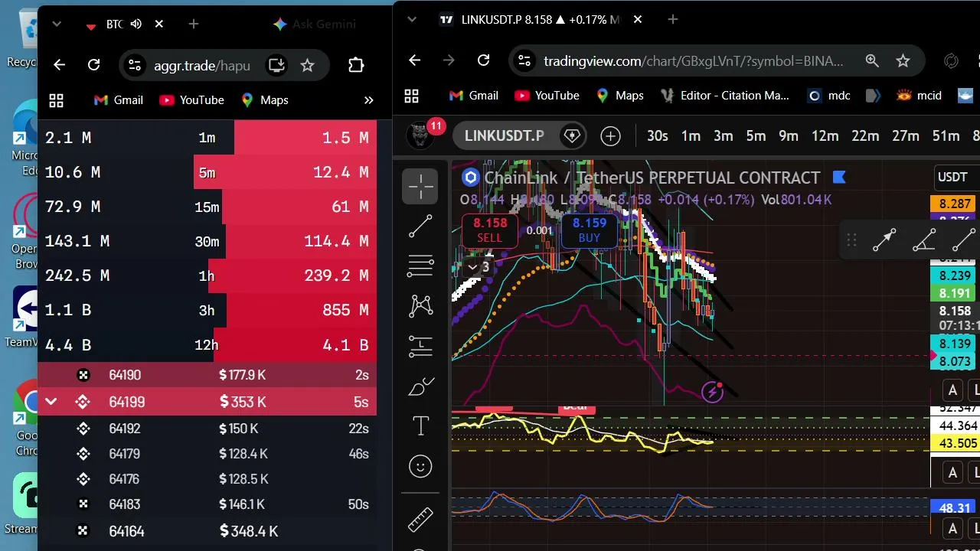Open the mdc bookmark
980x551 pixels.
coord(829,96)
